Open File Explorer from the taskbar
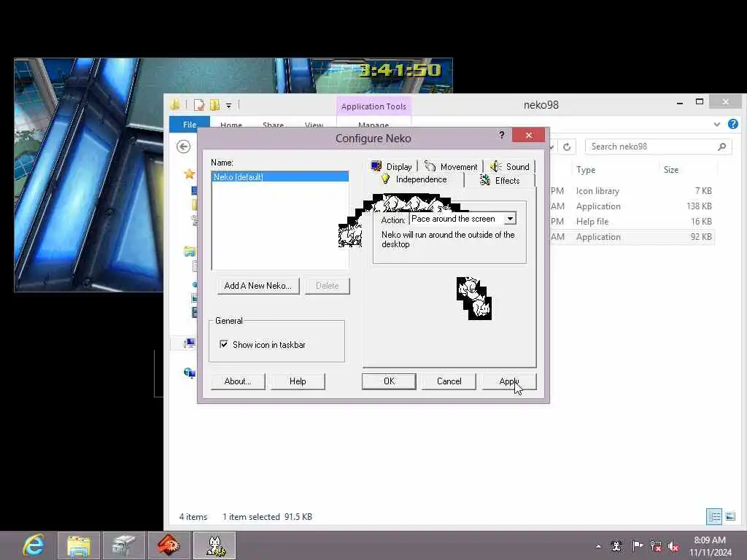747x560 pixels. [x=79, y=545]
